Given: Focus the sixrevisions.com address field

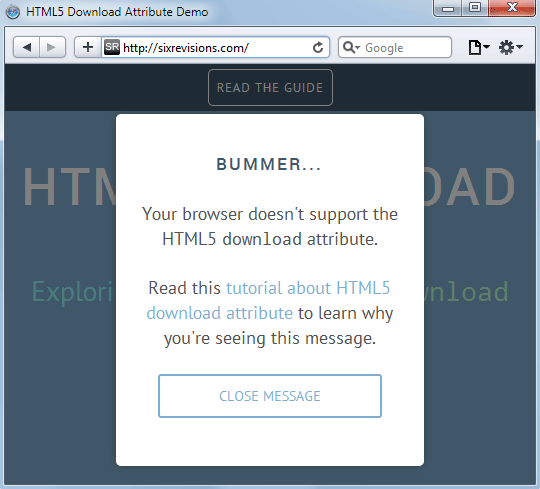Looking at the screenshot, I should click(215, 47).
